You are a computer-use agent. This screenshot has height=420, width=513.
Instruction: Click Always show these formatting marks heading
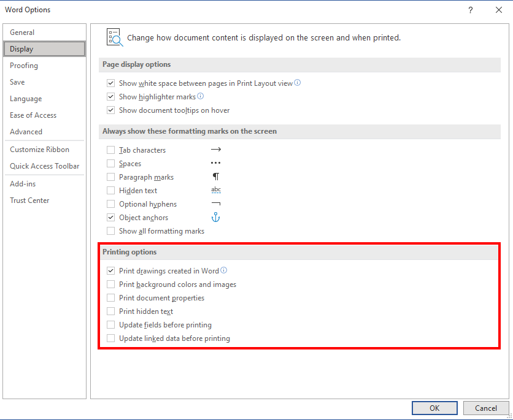(190, 131)
